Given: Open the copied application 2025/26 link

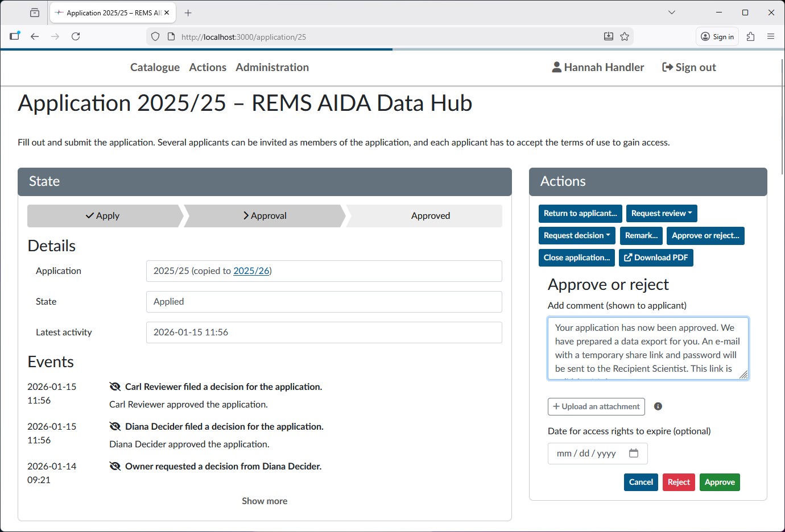Looking at the screenshot, I should (251, 271).
